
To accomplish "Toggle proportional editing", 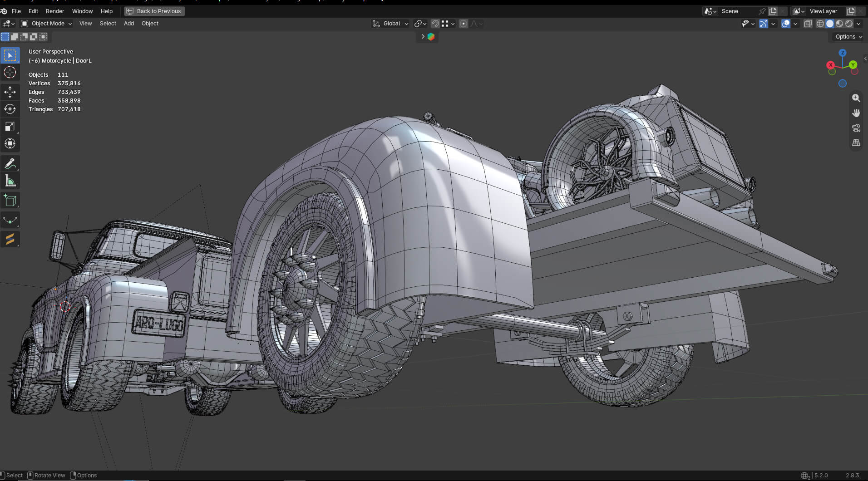I will pos(463,24).
